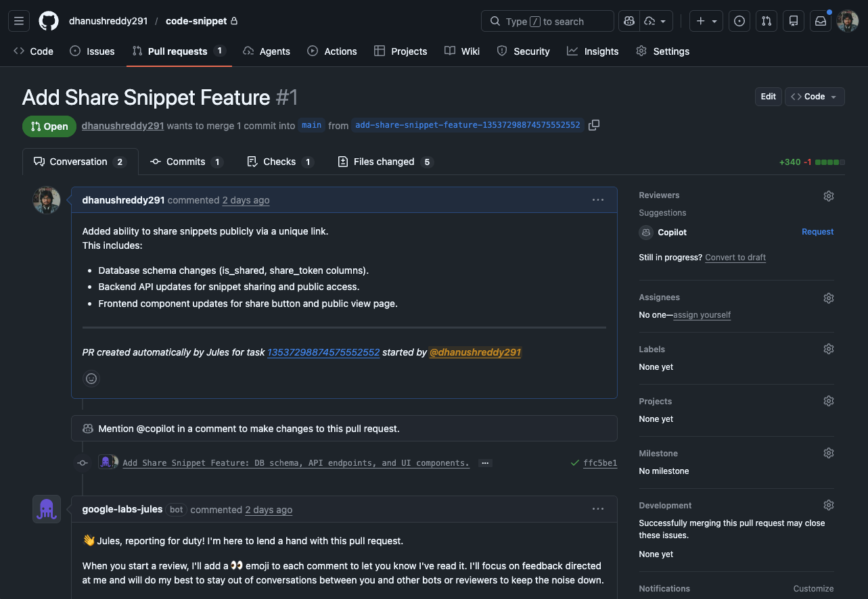868x599 pixels.
Task: Click assign yourself link
Action: click(702, 315)
